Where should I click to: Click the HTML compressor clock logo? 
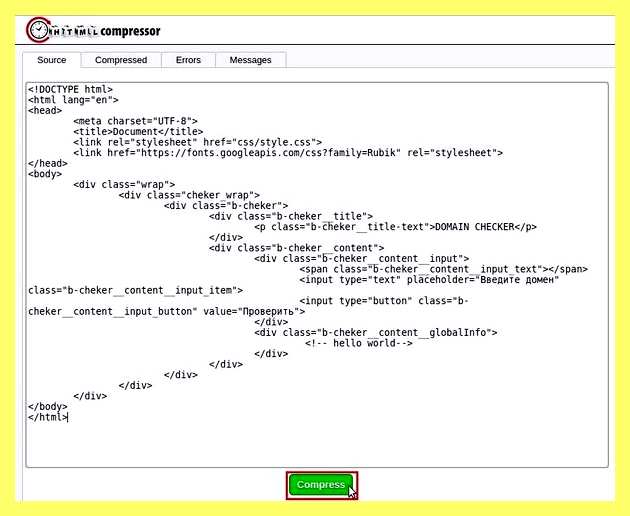(39, 30)
